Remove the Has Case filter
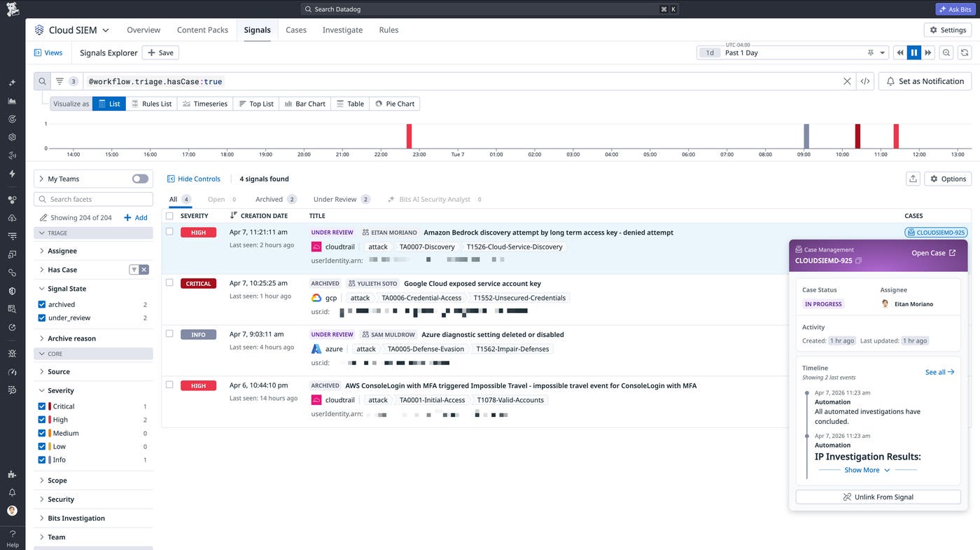 click(x=143, y=270)
